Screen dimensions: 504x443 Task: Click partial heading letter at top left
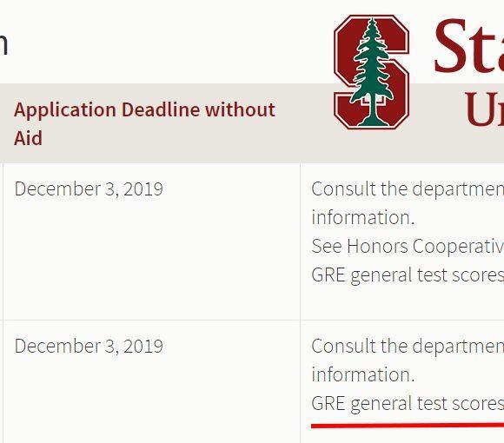click(x=3, y=44)
